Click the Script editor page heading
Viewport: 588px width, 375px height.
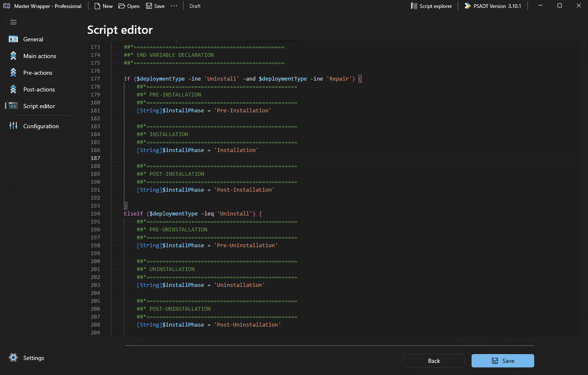pyautogui.click(x=120, y=30)
